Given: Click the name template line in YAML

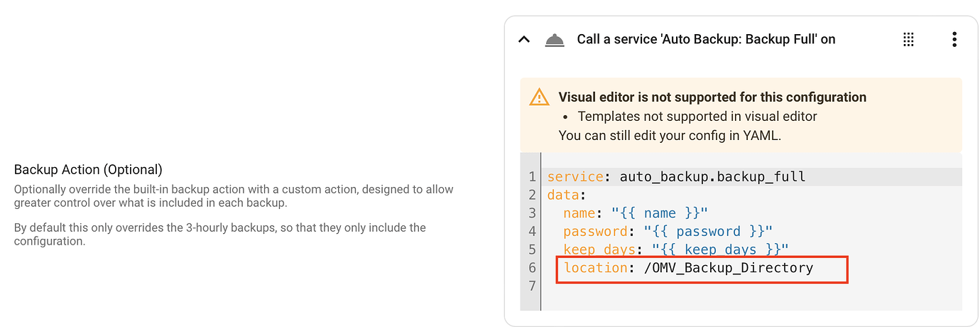Looking at the screenshot, I should click(636, 213).
